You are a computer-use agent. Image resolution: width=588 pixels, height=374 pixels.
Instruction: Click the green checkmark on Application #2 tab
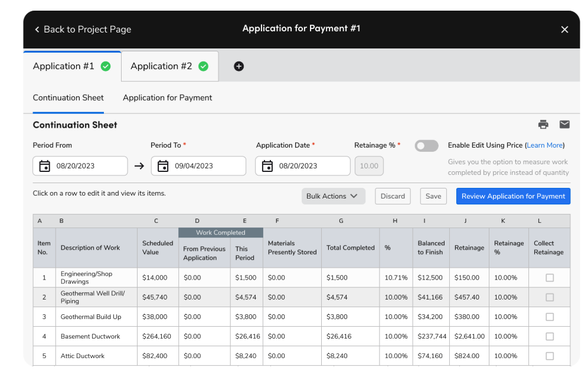coord(203,66)
